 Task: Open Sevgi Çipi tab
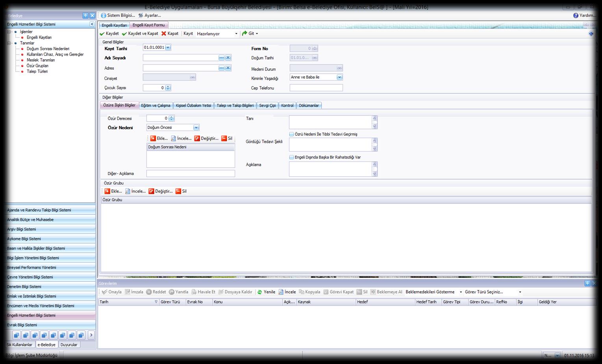tap(267, 105)
